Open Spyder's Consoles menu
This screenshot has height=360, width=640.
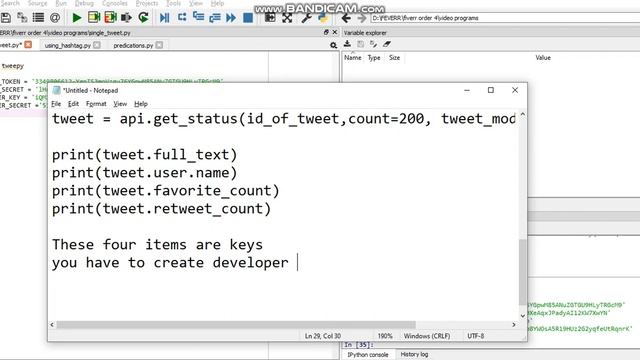point(115,3)
